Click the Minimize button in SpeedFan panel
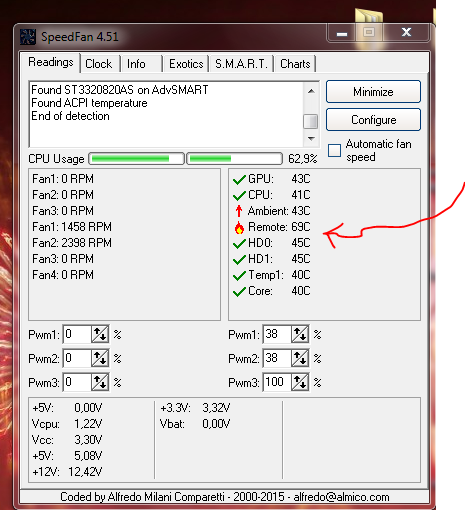The image size is (465, 510). pos(373,92)
